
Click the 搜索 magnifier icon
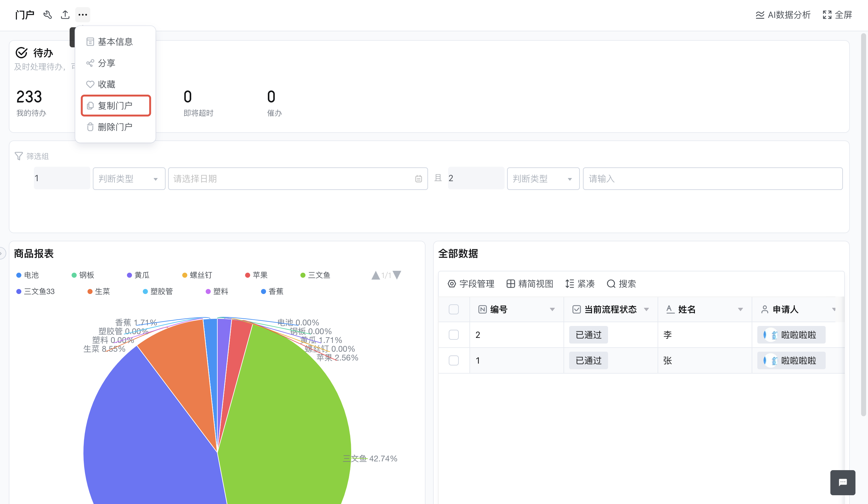tap(611, 284)
